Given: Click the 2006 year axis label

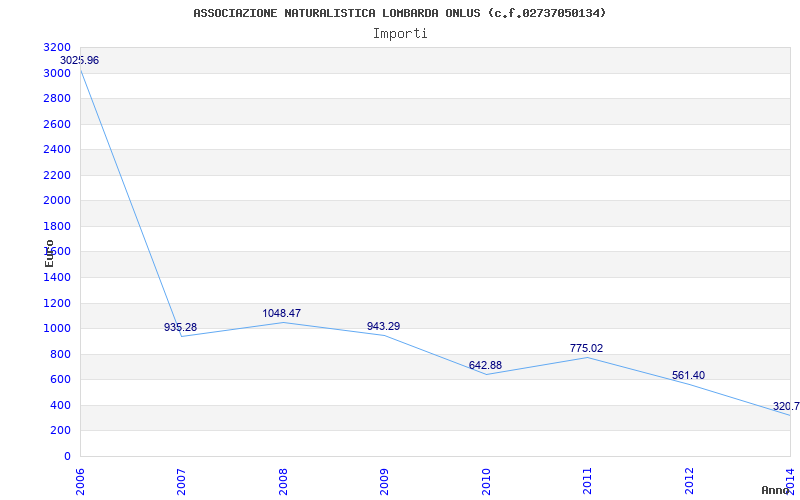Looking at the screenshot, I should [80, 481].
